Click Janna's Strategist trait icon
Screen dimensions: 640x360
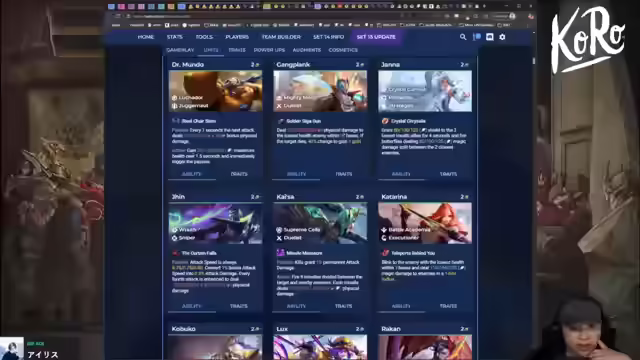384,106
